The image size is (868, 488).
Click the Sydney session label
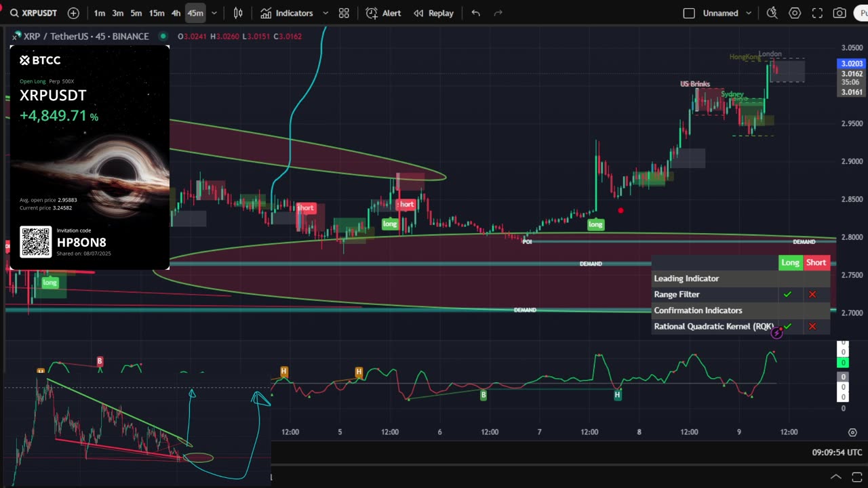(732, 94)
